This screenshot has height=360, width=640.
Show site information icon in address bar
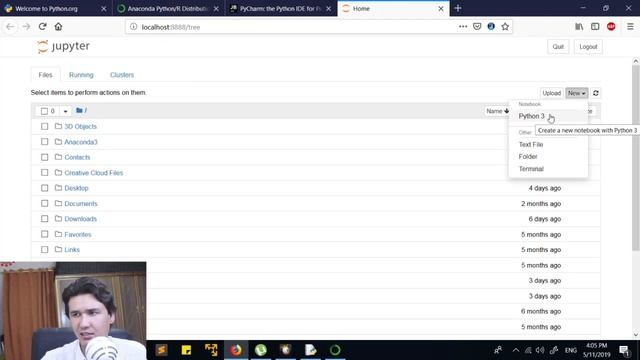(x=133, y=27)
